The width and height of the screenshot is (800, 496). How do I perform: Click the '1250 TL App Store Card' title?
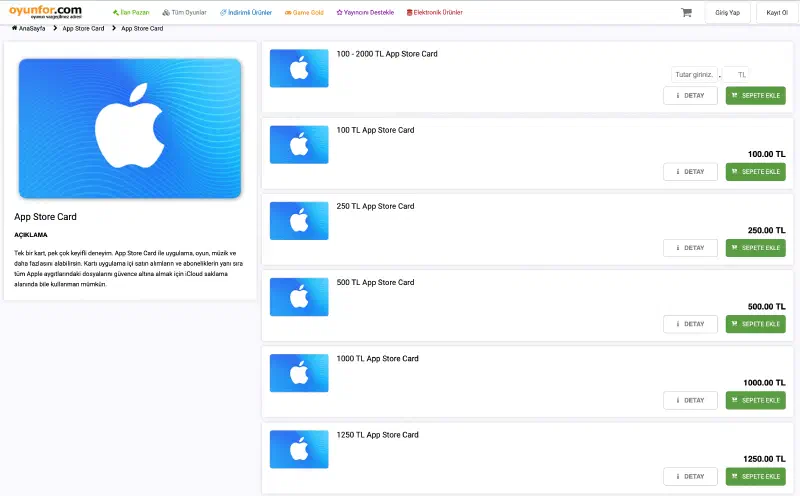378,435
